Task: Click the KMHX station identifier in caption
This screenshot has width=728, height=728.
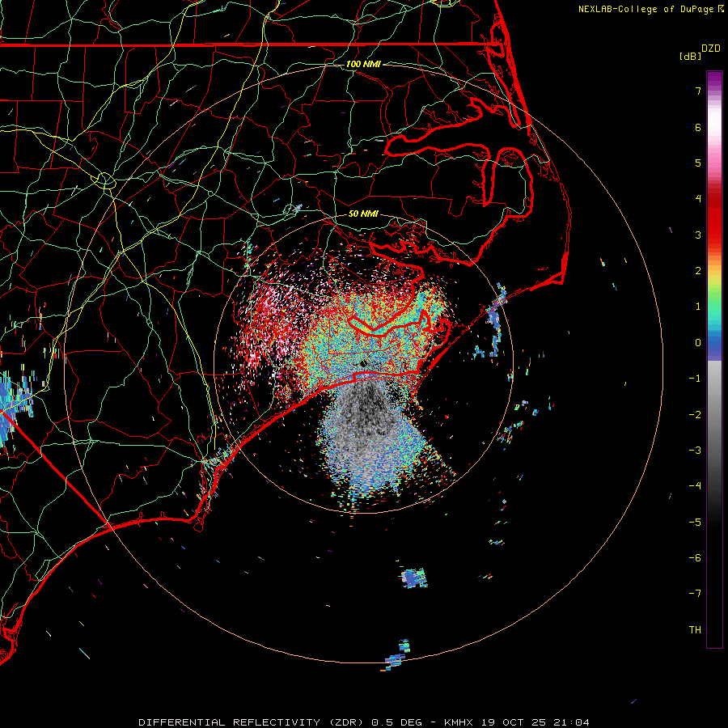Action: [459, 722]
